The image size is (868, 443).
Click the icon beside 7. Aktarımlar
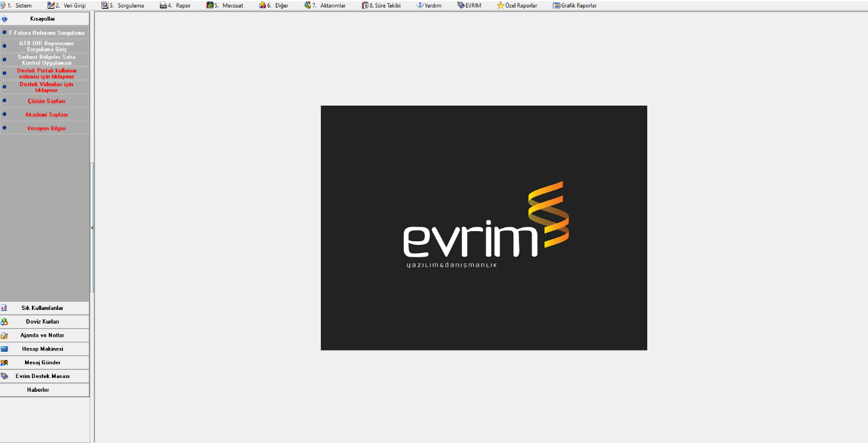[x=308, y=6]
